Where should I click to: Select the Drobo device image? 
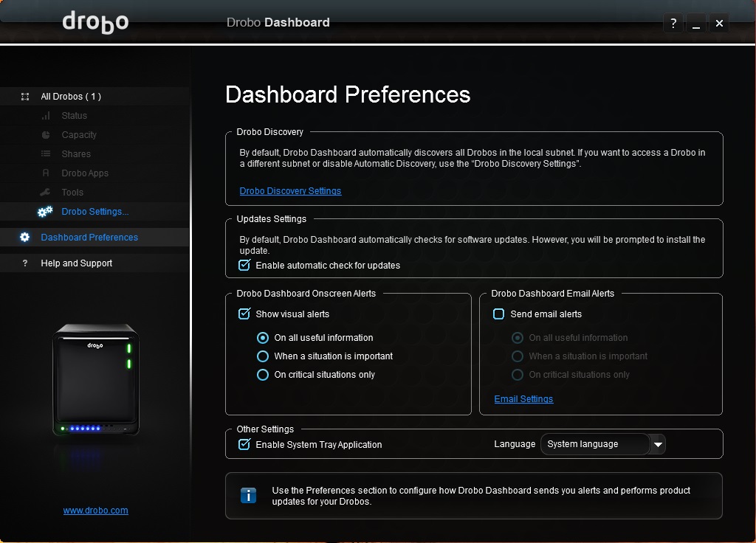[x=96, y=380]
